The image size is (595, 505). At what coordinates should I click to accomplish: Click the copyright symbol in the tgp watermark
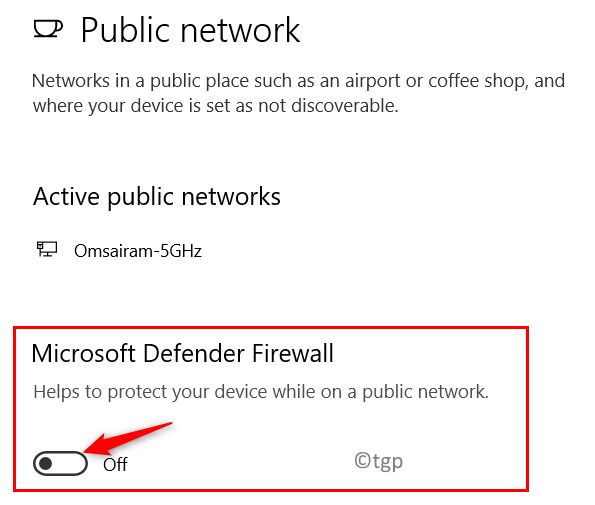(362, 460)
